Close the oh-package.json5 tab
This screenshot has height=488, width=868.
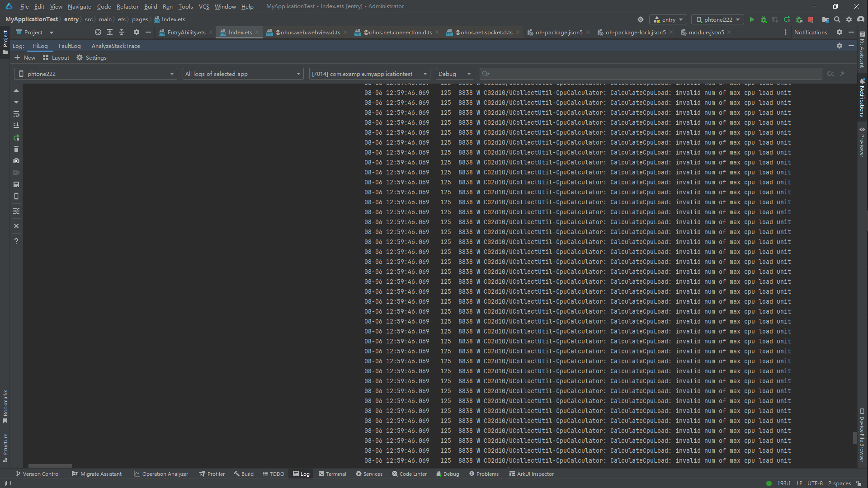[588, 32]
